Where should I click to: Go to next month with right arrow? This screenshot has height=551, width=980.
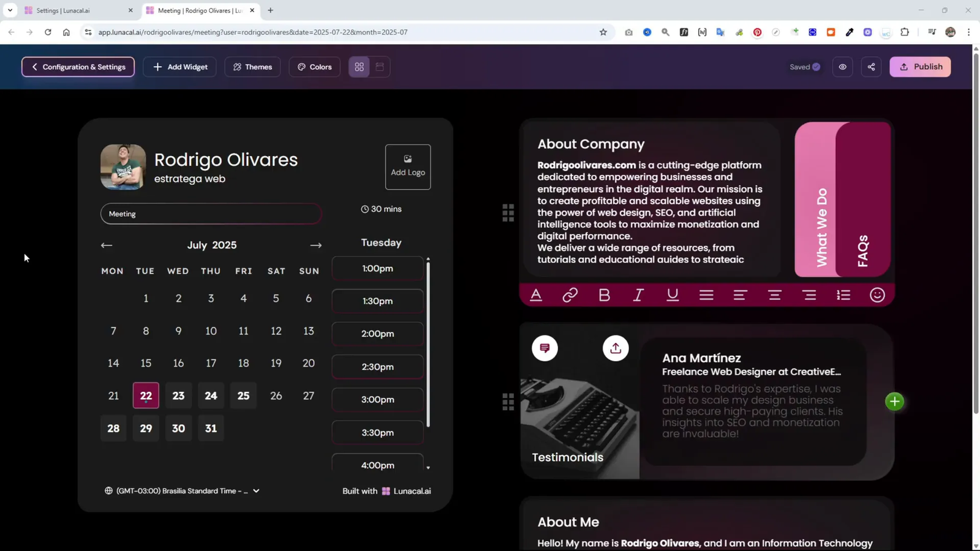pyautogui.click(x=315, y=245)
